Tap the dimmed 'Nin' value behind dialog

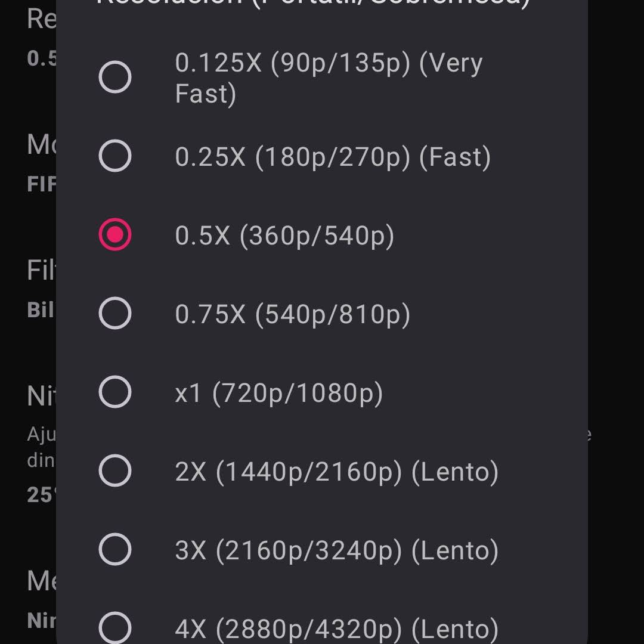[x=42, y=621]
